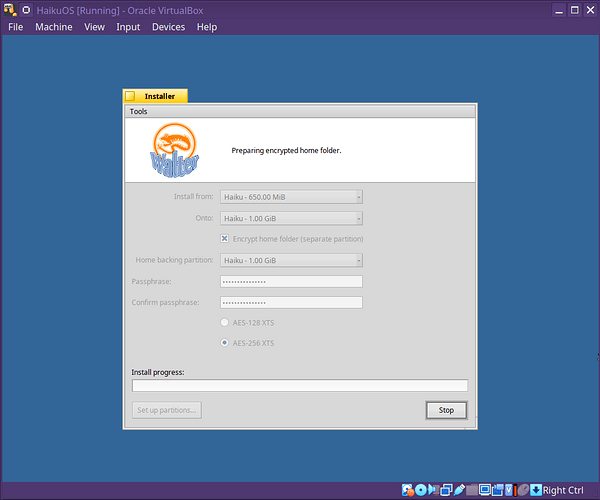Click the 'Install progress:' label
Screen dimensions: 600x500
point(158,372)
